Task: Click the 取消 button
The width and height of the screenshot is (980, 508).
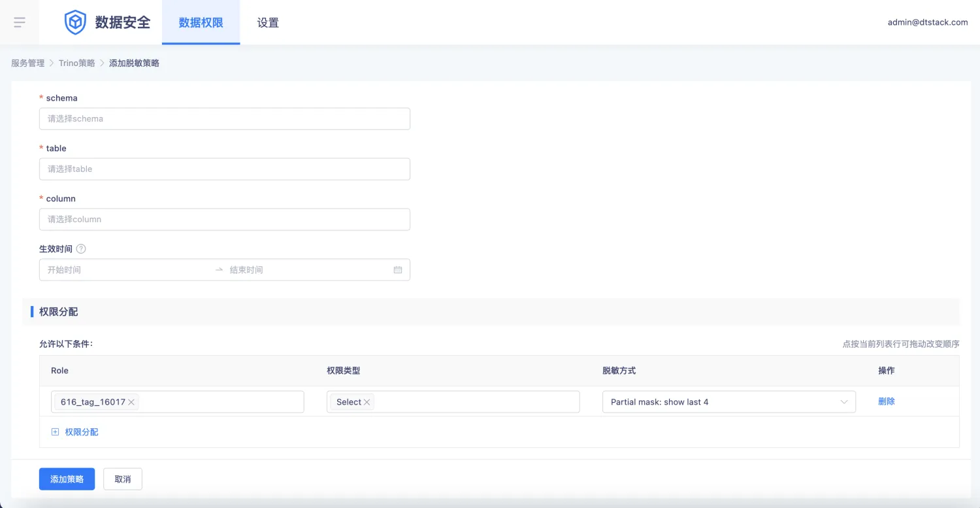Action: [x=123, y=479]
